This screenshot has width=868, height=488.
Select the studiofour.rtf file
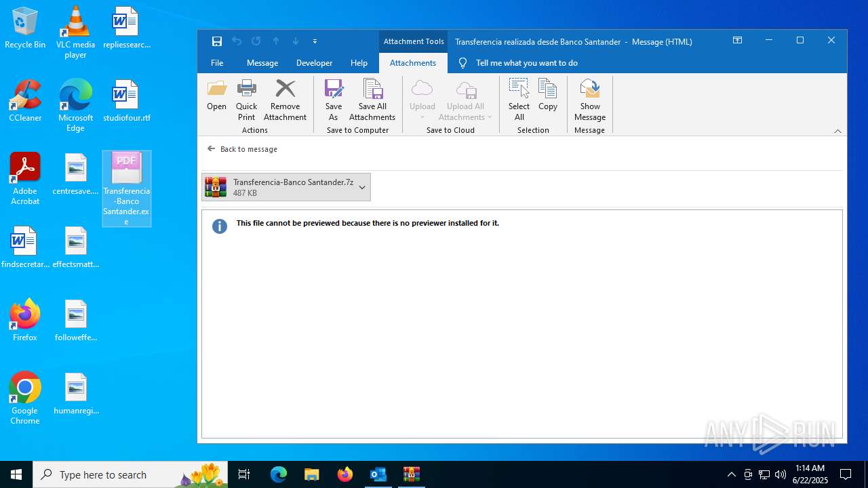126,102
